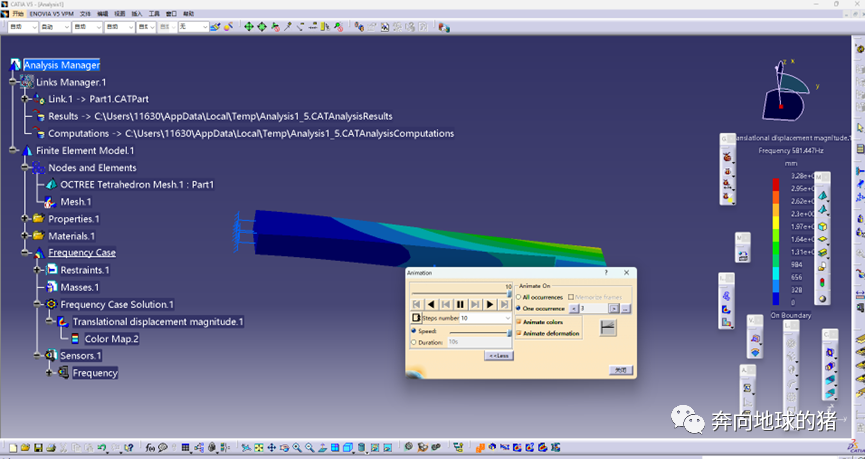
Task: Click Design Table icon in bottom toolbar
Action: pos(185,448)
